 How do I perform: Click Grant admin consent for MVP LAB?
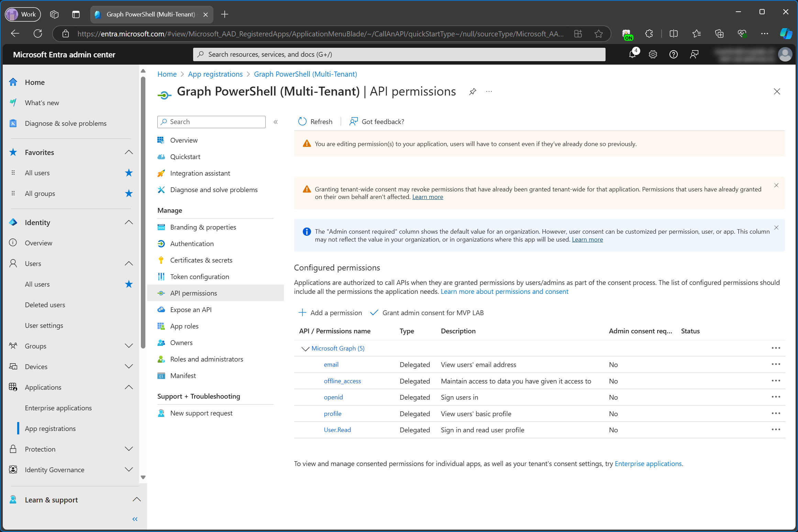coord(426,313)
